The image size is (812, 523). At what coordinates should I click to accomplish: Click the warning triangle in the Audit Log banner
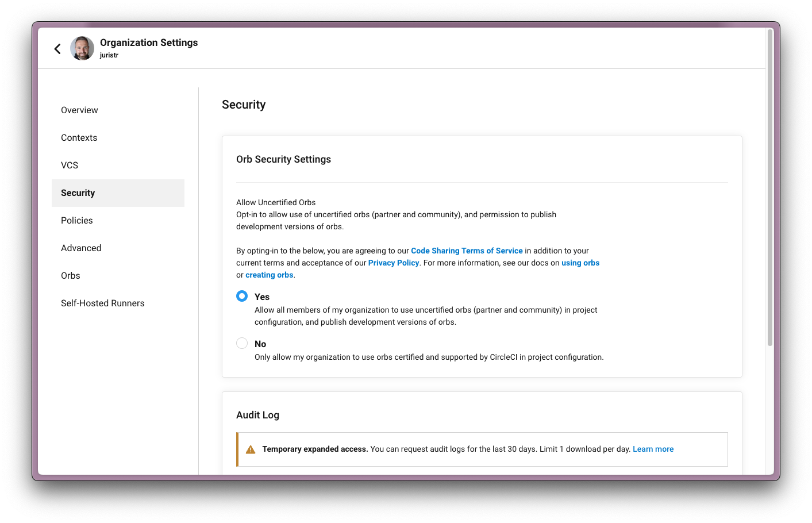251,449
